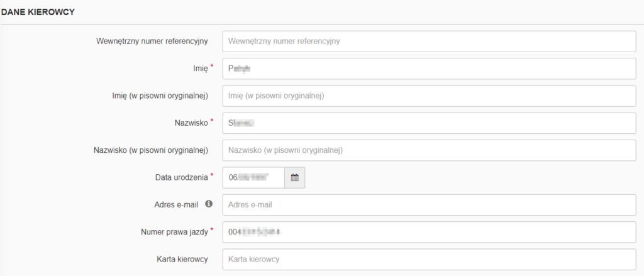Image resolution: width=644 pixels, height=276 pixels.
Task: Click the Data urodzenia date input
Action: click(253, 178)
